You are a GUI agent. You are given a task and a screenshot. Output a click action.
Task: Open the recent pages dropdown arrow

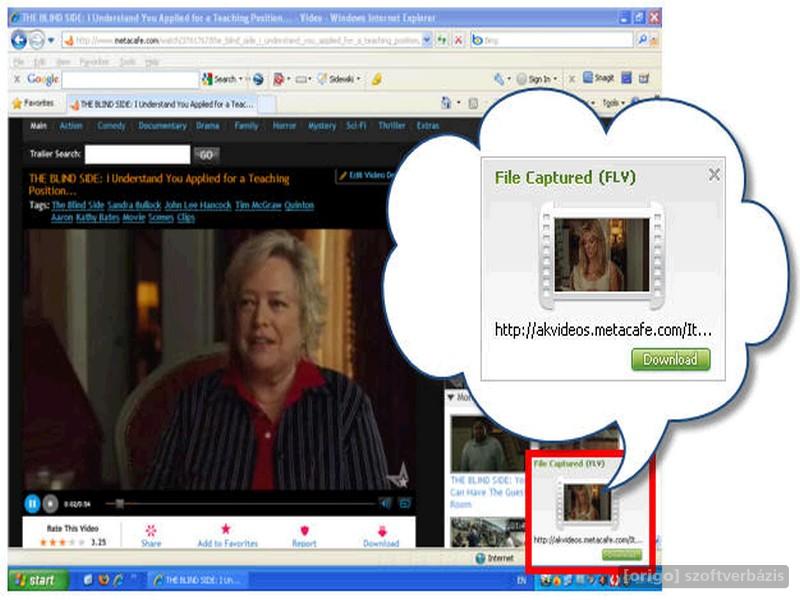(51, 40)
